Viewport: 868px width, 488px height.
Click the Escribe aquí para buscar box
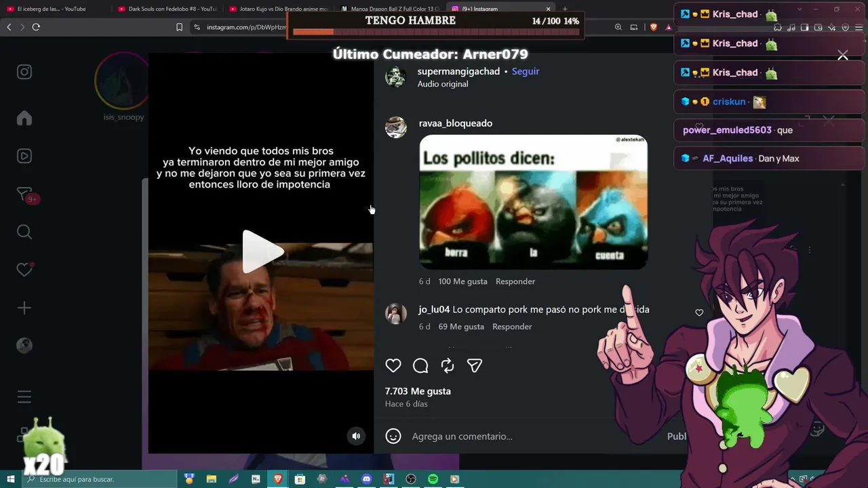pyautogui.click(x=99, y=479)
